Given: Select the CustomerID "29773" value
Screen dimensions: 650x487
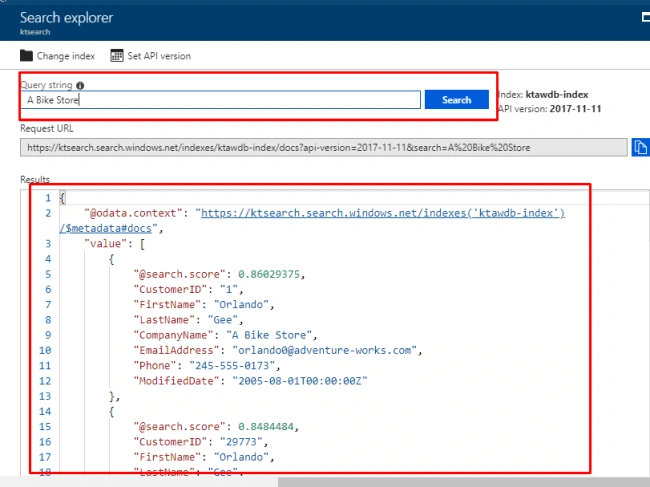Looking at the screenshot, I should point(241,442).
